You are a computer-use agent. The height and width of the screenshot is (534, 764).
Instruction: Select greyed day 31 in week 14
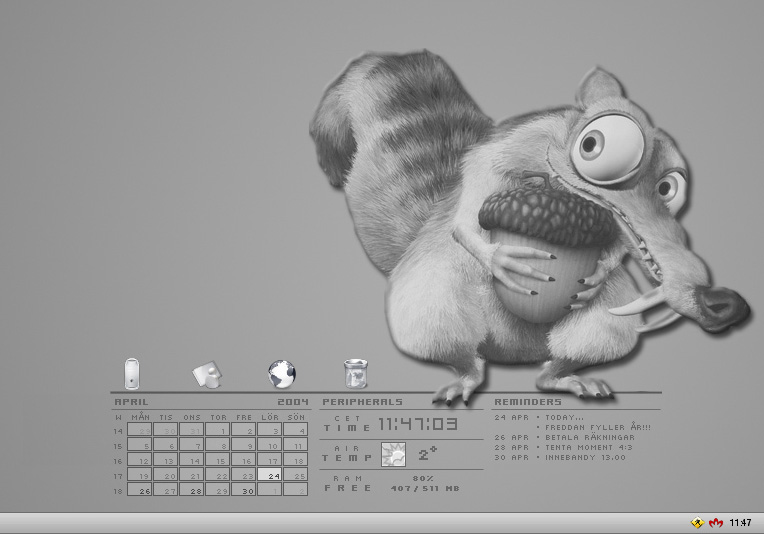pos(191,429)
